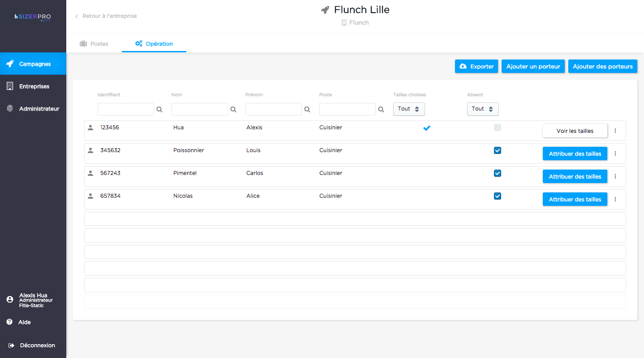Viewport: 644px width, 358px height.
Task: Click the Exporter button
Action: point(477,66)
